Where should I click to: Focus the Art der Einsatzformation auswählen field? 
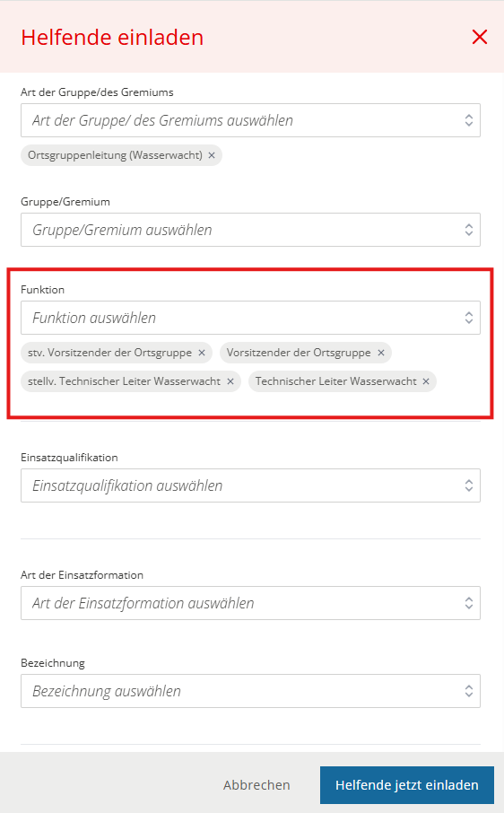point(251,603)
